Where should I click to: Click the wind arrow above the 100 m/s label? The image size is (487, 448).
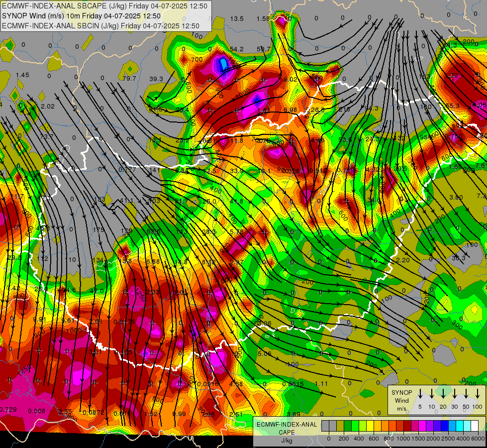click(478, 394)
